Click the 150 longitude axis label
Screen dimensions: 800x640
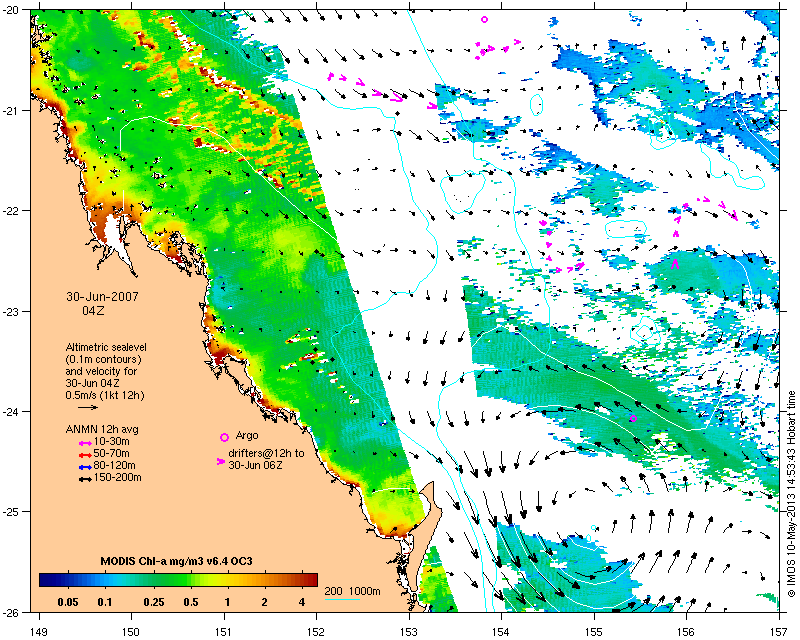coord(131,632)
